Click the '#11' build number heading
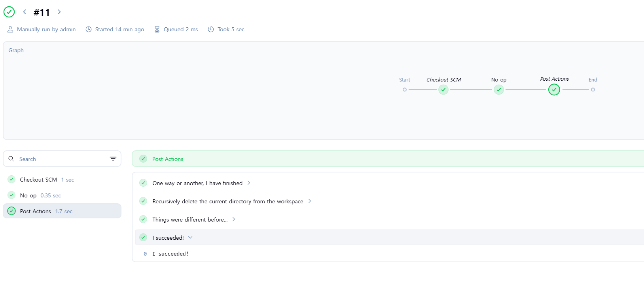 point(42,12)
